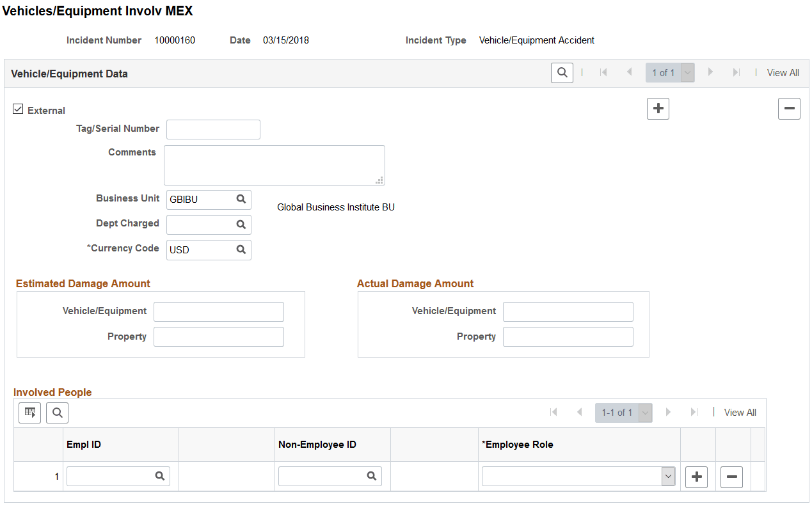Open the 1 of 1 row selector dropdown
The image size is (812, 506).
coord(687,72)
